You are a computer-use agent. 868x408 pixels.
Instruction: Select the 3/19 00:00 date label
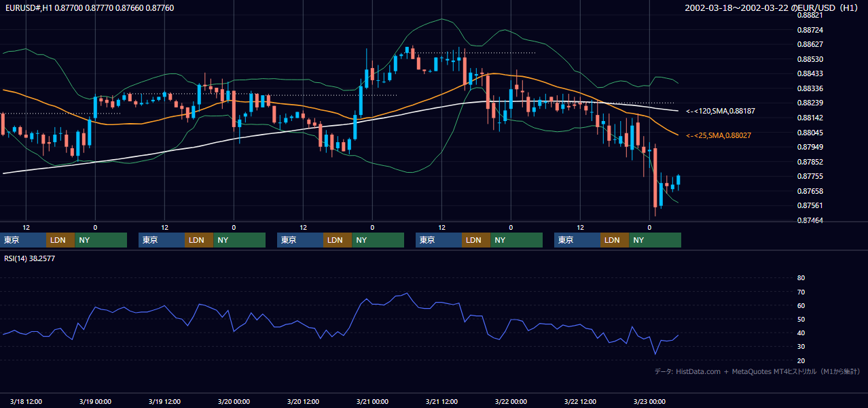(96, 401)
